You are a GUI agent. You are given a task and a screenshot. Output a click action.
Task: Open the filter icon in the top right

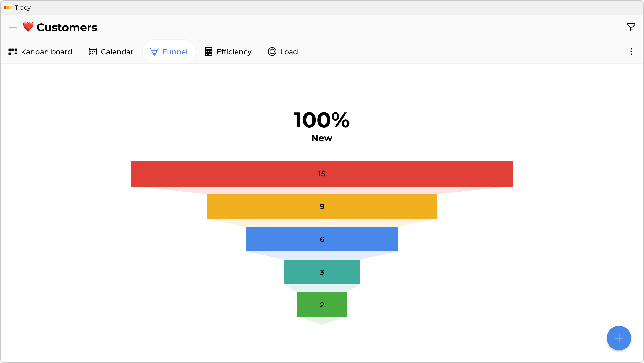(631, 27)
